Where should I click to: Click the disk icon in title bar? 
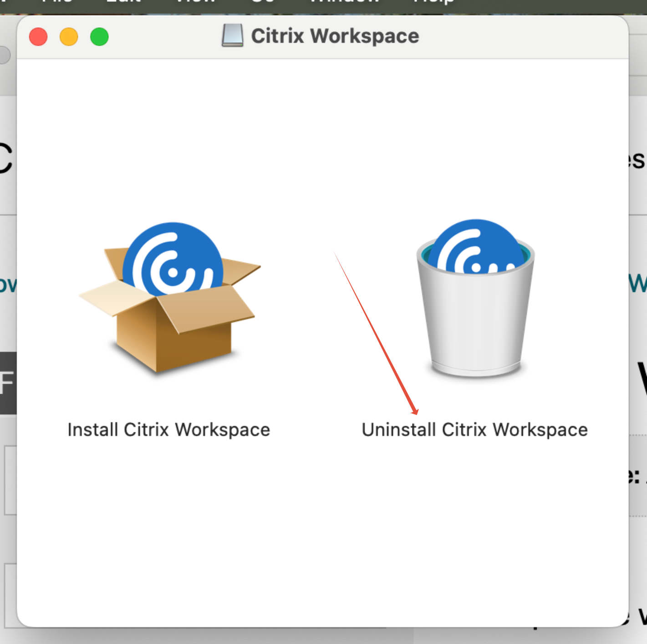(233, 35)
